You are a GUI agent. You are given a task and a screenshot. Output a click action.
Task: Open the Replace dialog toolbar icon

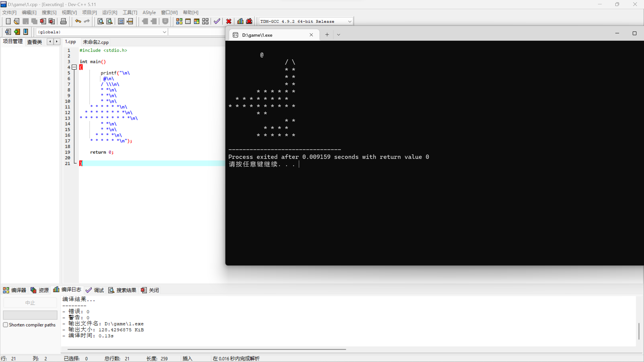109,21
